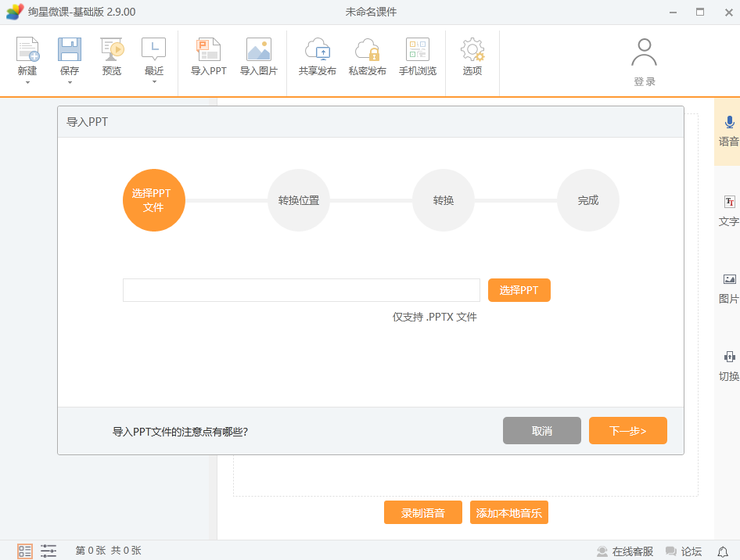
Task: Open 私密发布 private publish
Action: pos(367,56)
